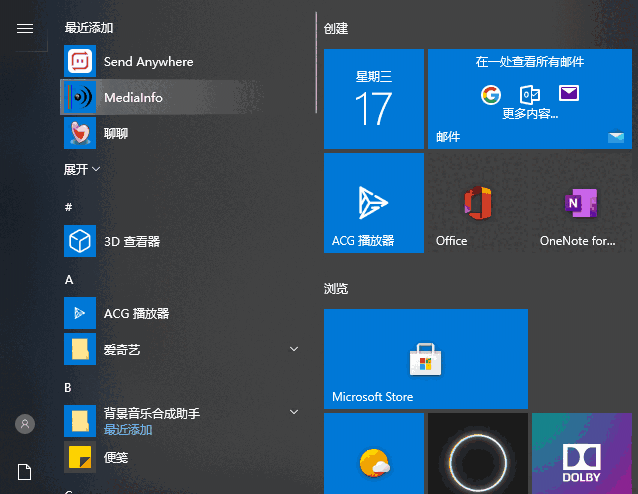Click the Outlook icon in the mail tile
This screenshot has width=638, height=494.
pyautogui.click(x=530, y=95)
